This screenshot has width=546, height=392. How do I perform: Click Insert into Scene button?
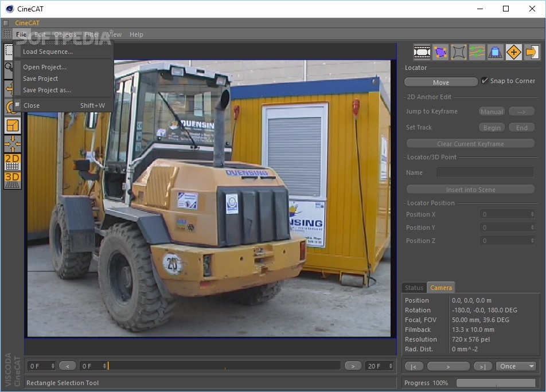click(470, 190)
